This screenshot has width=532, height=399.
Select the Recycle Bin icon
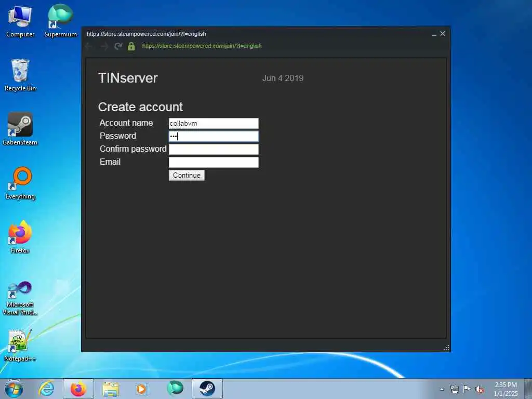(20, 75)
